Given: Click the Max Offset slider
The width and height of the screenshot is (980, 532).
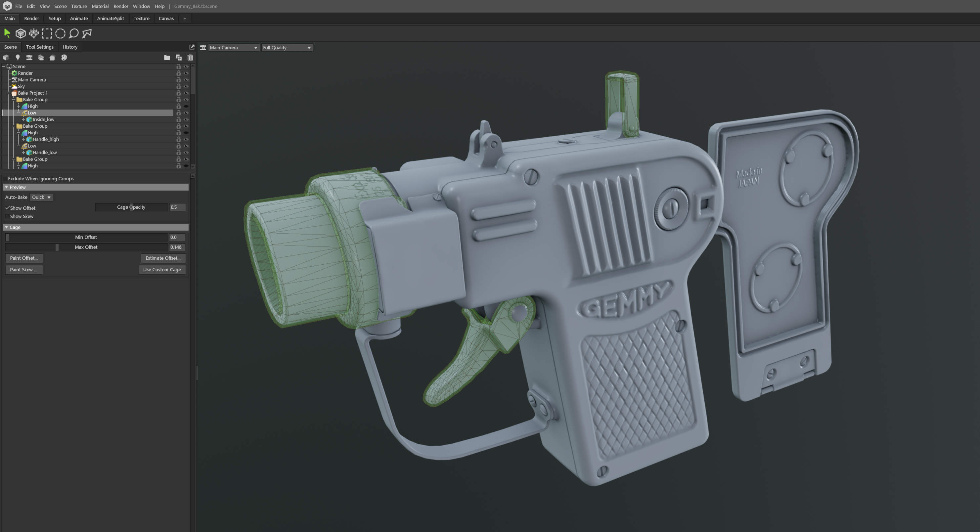Looking at the screenshot, I should 86,247.
